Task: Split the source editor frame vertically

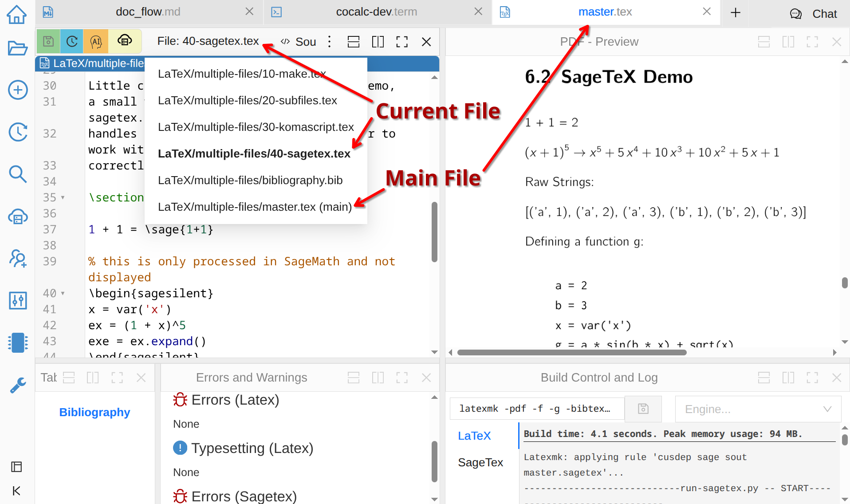Action: coord(378,42)
